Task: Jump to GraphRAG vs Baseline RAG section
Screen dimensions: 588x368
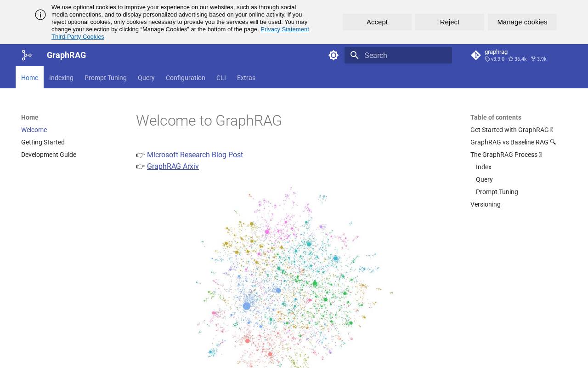Action: click(513, 142)
